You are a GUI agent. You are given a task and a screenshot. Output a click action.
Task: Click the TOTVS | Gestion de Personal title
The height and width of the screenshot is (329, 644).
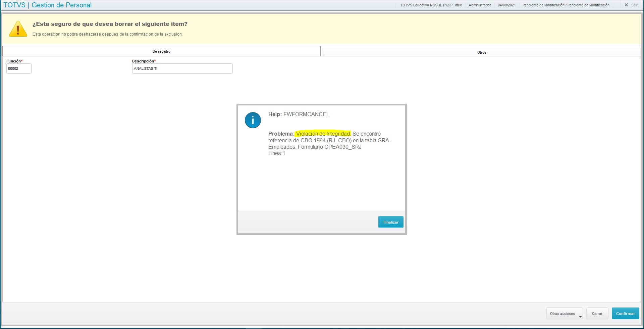pyautogui.click(x=47, y=5)
